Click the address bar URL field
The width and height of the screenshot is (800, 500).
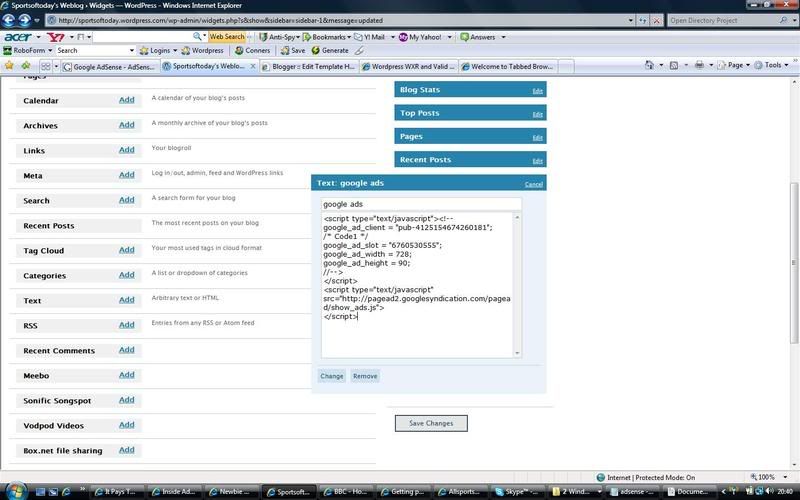coord(337,20)
